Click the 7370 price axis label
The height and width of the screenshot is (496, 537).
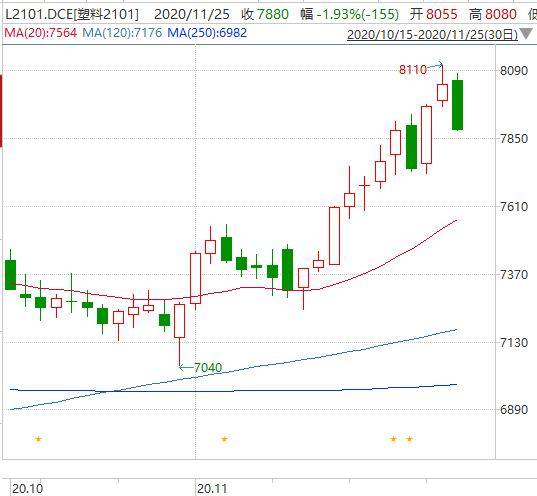514,275
